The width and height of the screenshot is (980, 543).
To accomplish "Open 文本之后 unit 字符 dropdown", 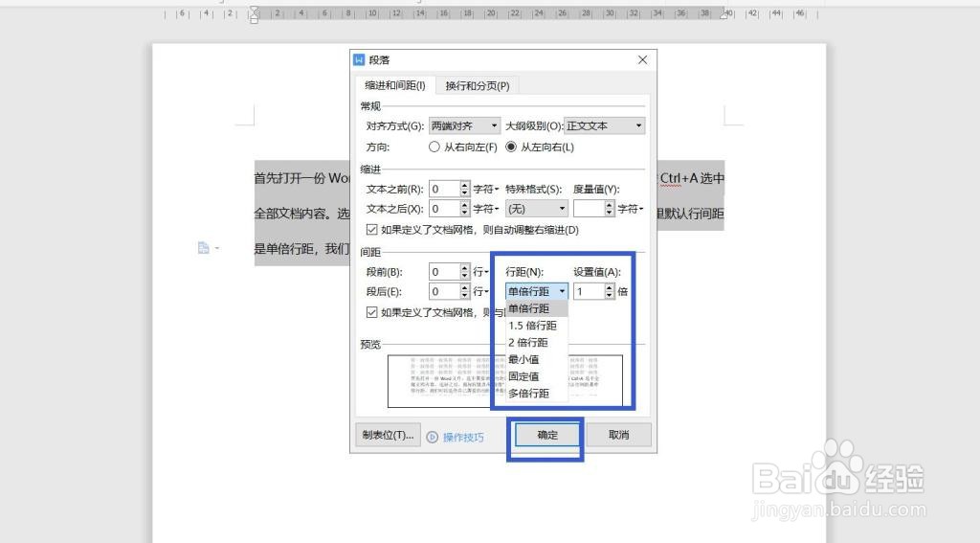I will [486, 209].
